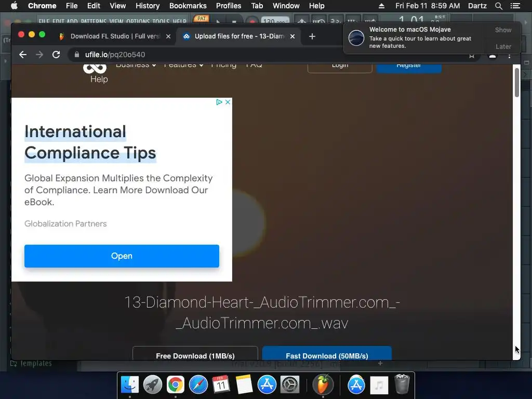532x399 pixels.
Task: Go forward in Chrome history
Action: [39, 55]
